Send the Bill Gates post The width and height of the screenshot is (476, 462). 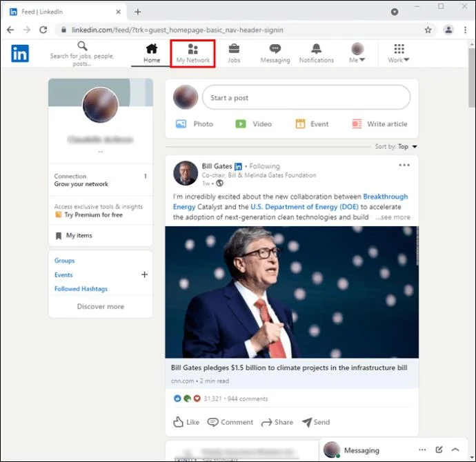tap(316, 422)
